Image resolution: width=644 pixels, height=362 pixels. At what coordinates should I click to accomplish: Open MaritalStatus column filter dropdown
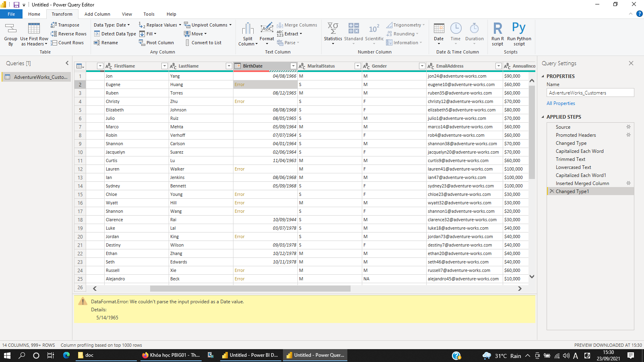click(x=357, y=66)
